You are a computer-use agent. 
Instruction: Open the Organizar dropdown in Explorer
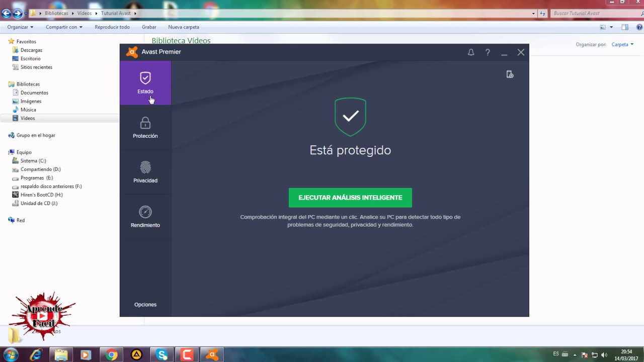point(20,27)
